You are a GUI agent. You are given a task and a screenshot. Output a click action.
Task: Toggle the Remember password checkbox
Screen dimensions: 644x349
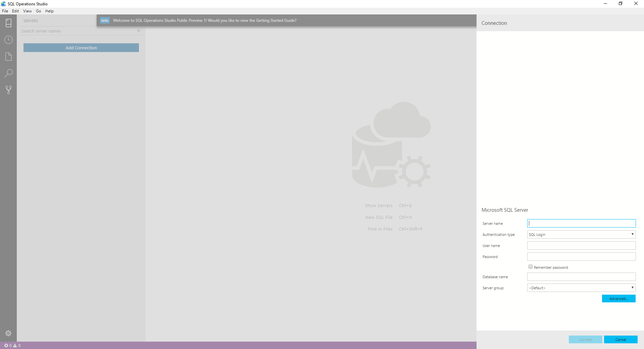coord(530,266)
